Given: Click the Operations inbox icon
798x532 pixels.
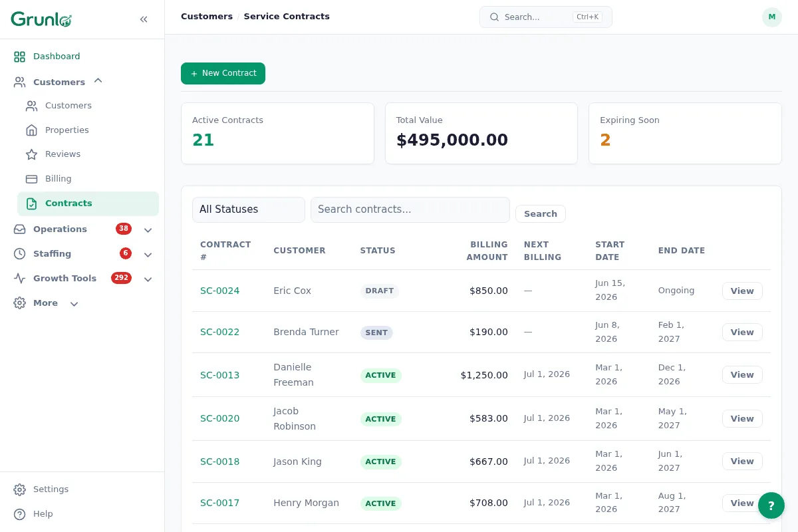Looking at the screenshot, I should [x=20, y=229].
